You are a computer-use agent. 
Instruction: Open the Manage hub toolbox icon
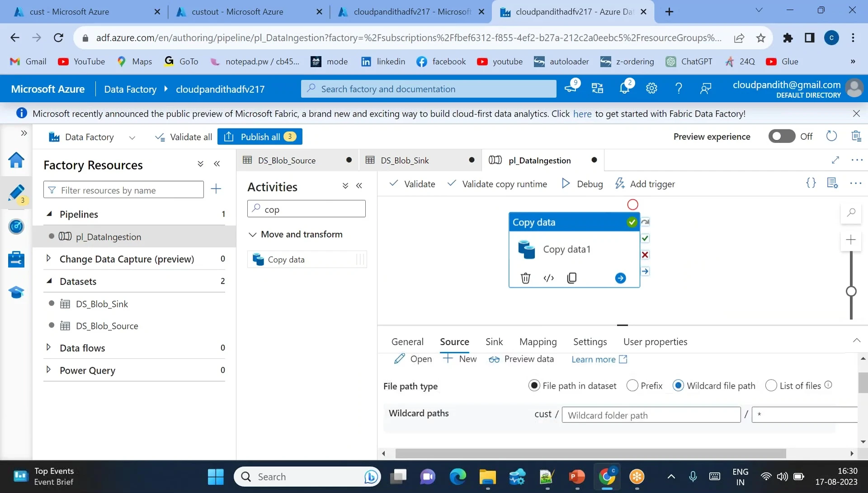pos(16,259)
